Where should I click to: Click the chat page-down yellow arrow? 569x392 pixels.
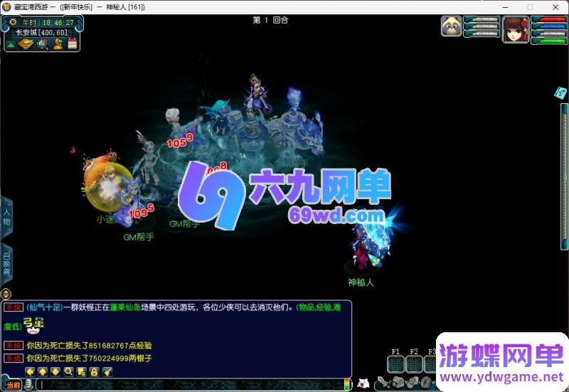[55, 371]
